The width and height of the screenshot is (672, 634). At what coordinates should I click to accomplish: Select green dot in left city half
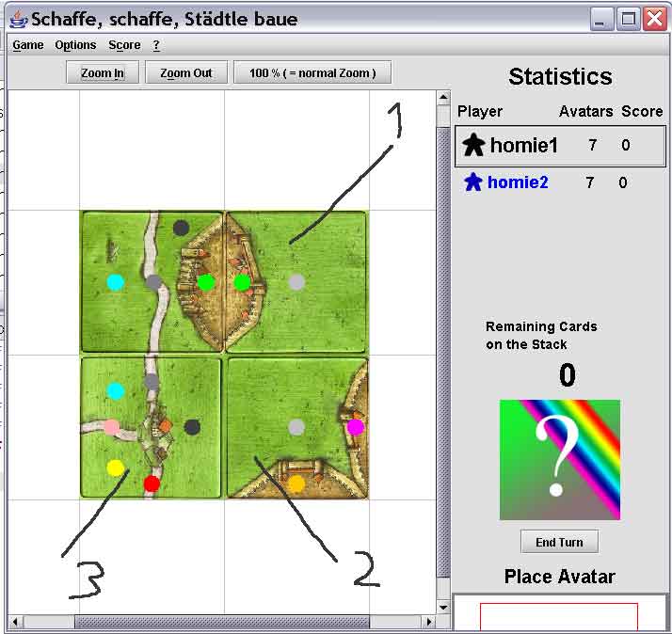coord(206,282)
